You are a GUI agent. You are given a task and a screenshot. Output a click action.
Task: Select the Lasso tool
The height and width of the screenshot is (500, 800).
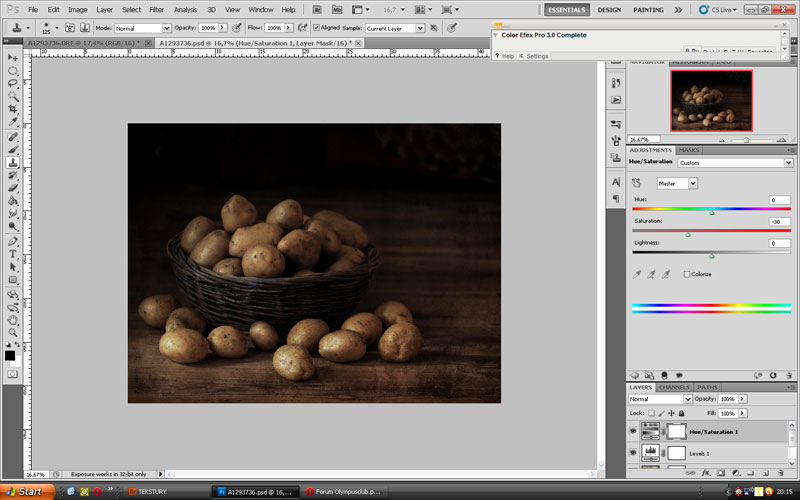click(13, 84)
